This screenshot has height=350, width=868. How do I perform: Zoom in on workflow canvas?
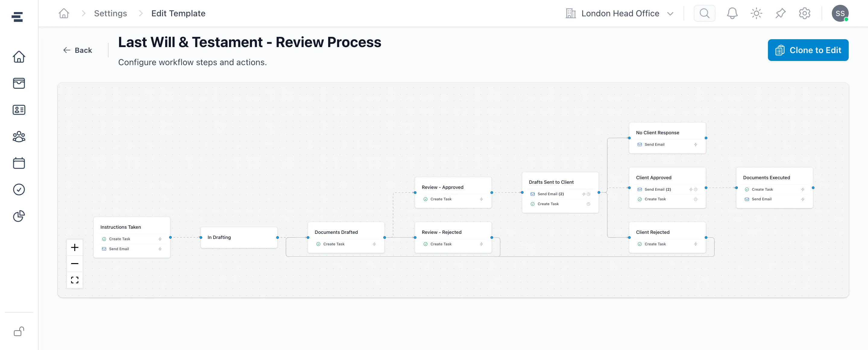click(75, 247)
